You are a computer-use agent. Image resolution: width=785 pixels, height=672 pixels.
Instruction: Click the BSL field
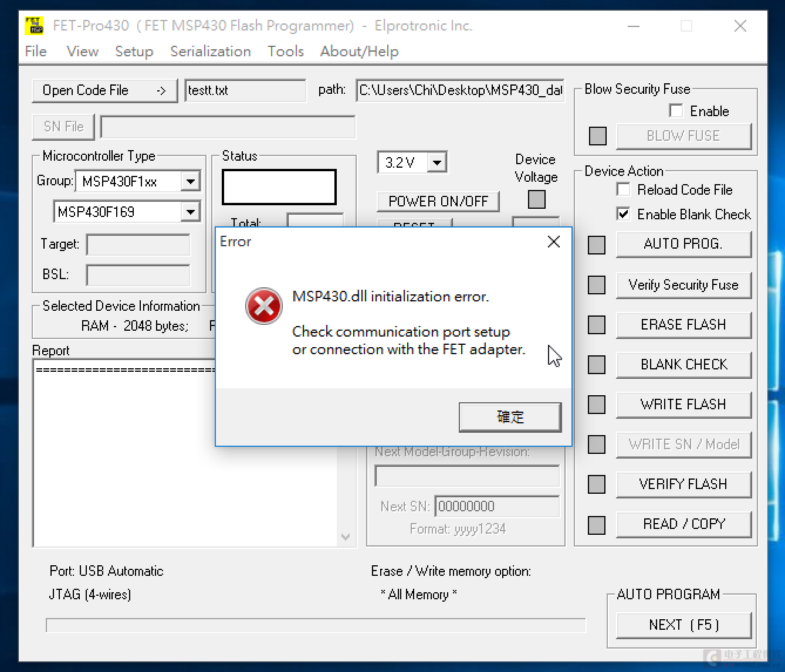point(138,275)
